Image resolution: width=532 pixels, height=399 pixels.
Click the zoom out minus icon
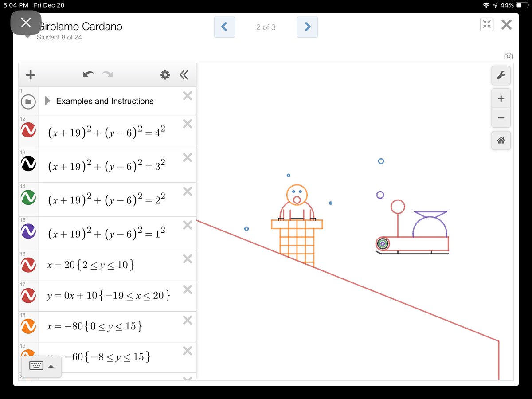point(501,118)
